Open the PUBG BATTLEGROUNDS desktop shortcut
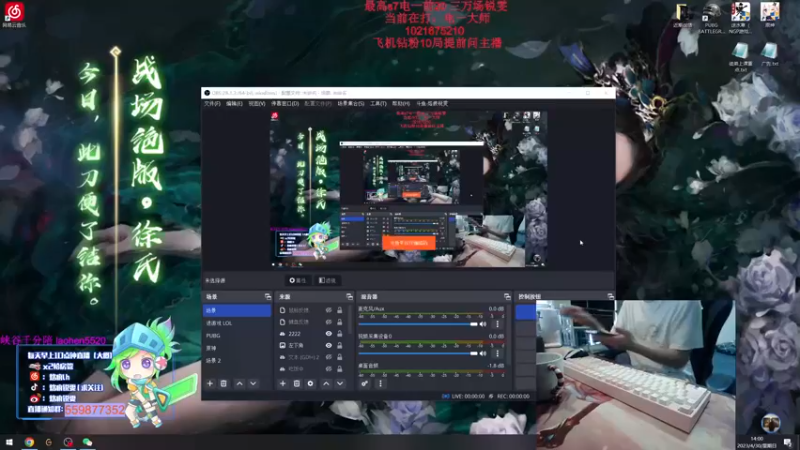The height and width of the screenshot is (450, 800). click(711, 17)
